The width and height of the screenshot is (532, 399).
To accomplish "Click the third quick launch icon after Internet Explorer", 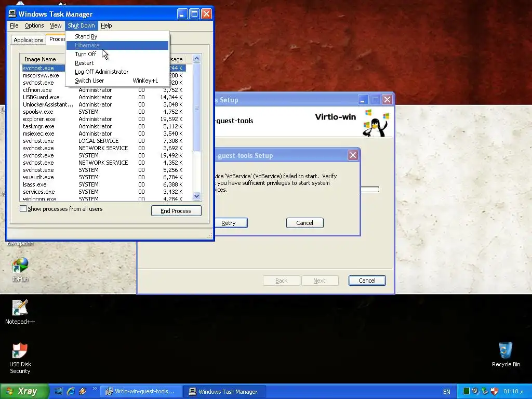I will [83, 391].
